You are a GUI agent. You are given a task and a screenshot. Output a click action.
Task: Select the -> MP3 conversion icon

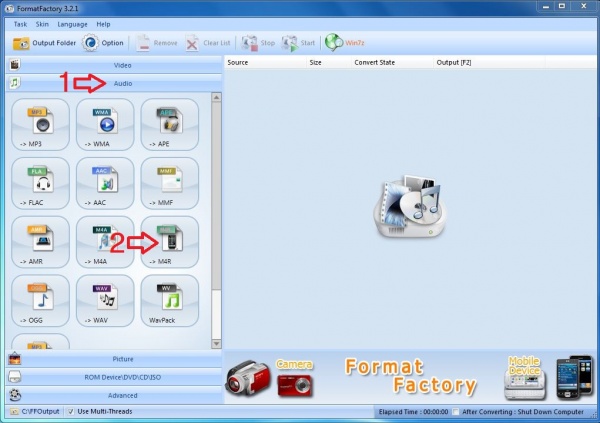41,124
